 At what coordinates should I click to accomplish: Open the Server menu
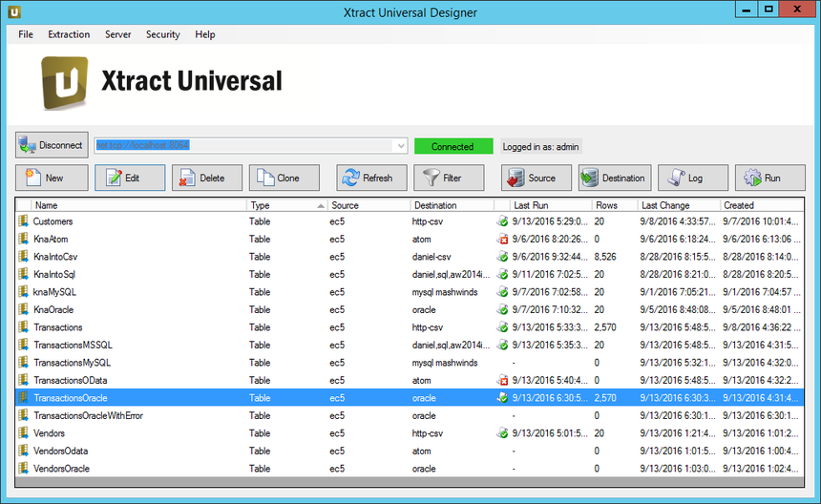click(117, 34)
